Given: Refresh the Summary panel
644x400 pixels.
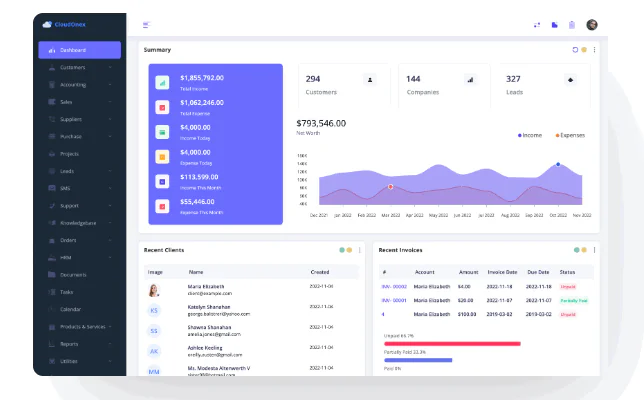Looking at the screenshot, I should pyautogui.click(x=575, y=50).
